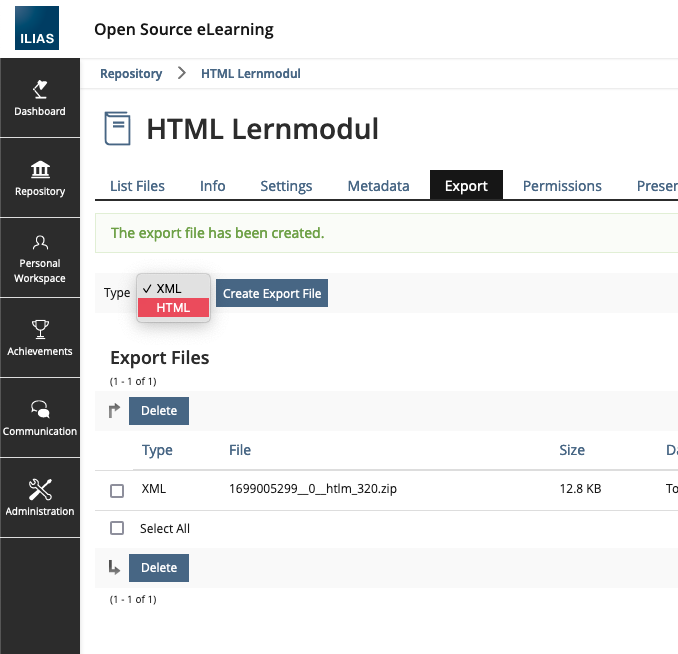The height and width of the screenshot is (654, 678).
Task: Switch to the List Files tab
Action: [137, 186]
